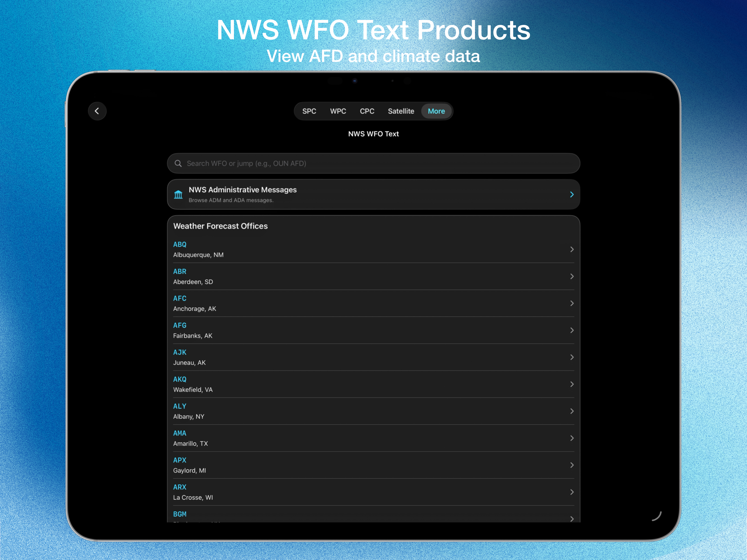Click the La Crosse, WI label

pyautogui.click(x=193, y=498)
